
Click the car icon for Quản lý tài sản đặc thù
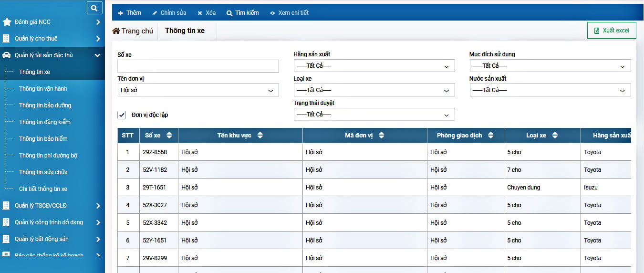[x=7, y=55]
